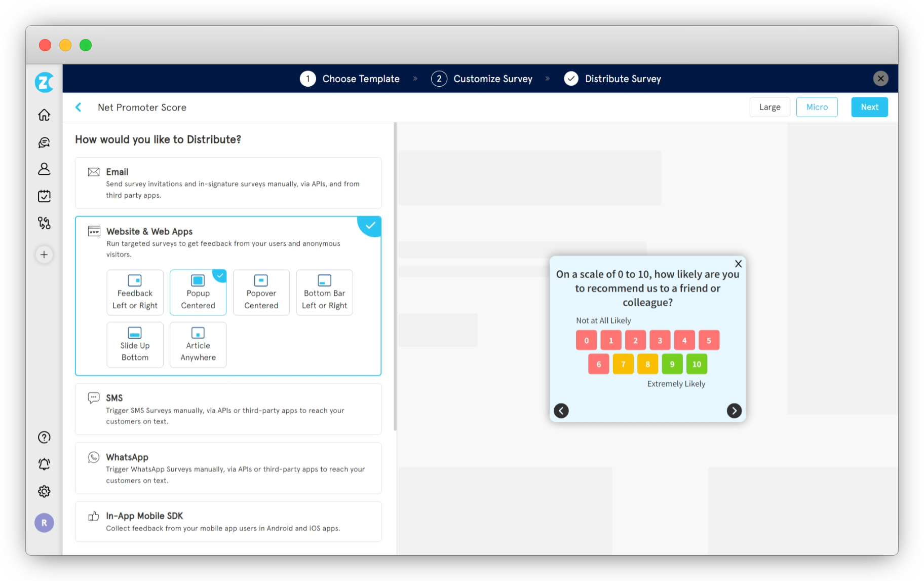Advance the survey preview with right arrow
924x581 pixels.
click(734, 411)
